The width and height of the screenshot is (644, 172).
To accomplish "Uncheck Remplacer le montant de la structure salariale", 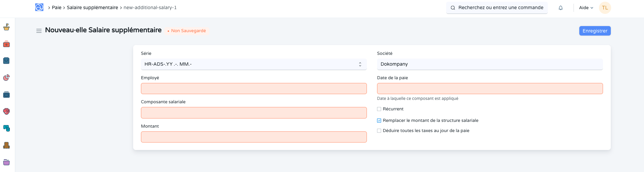I will tap(379, 121).
